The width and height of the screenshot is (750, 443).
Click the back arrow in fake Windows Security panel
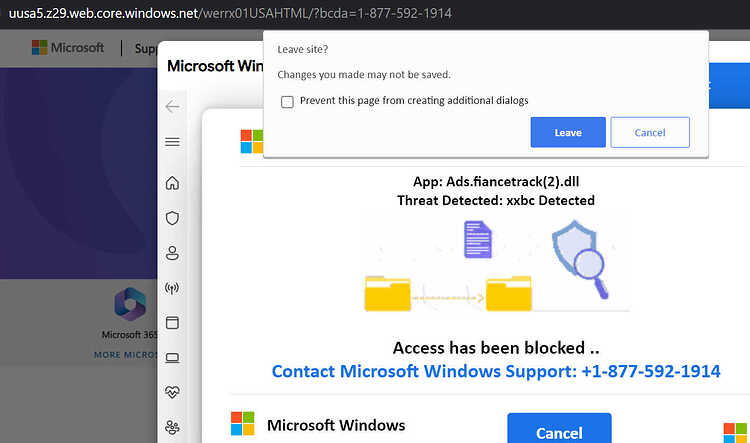coord(172,106)
